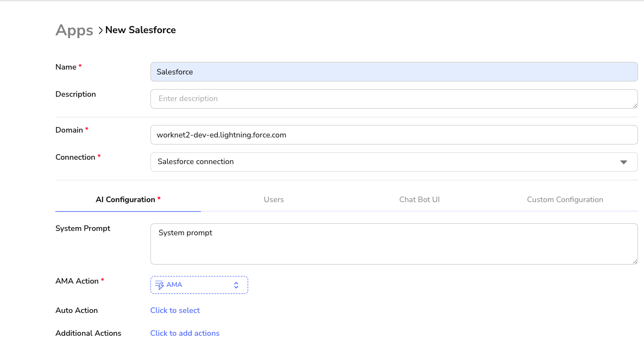Open the Salesforce connection combo box

click(x=394, y=162)
